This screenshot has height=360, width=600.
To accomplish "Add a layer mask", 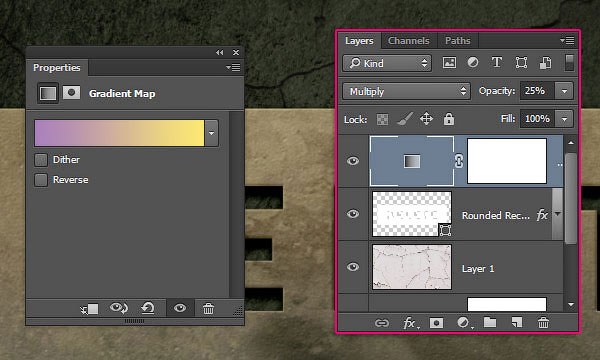I will coord(436,323).
